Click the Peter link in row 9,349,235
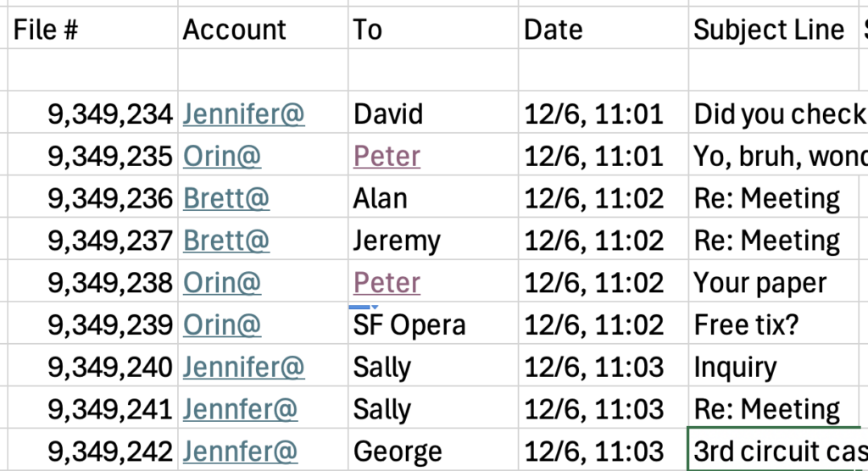The width and height of the screenshot is (868, 471). point(387,157)
